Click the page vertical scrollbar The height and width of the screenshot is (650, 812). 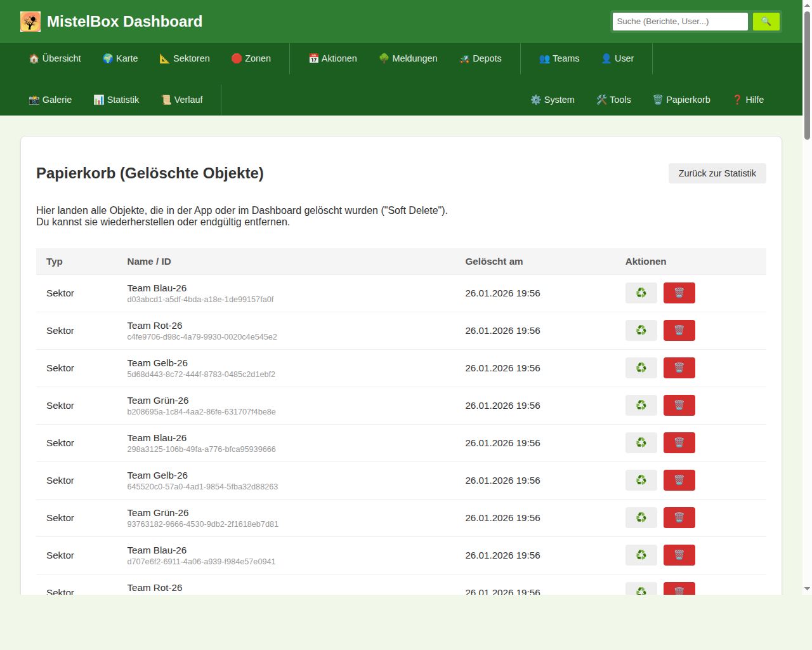[807, 76]
